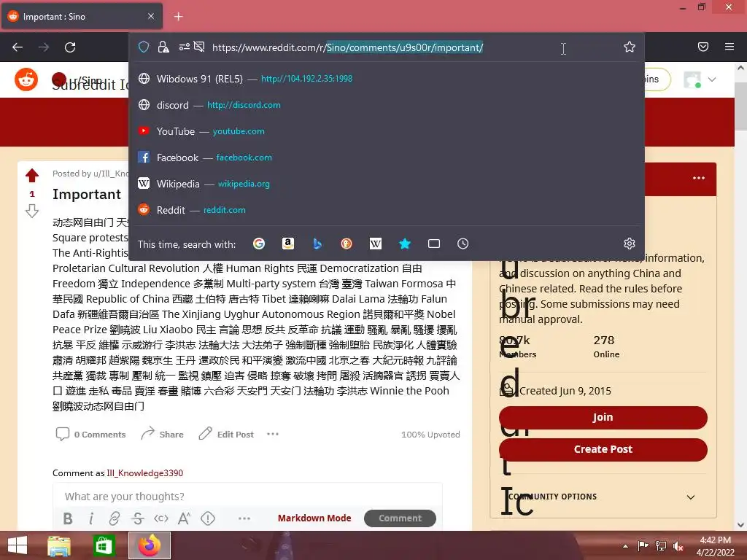747x560 pixels.
Task: Expand Community Options
Action: click(603, 497)
